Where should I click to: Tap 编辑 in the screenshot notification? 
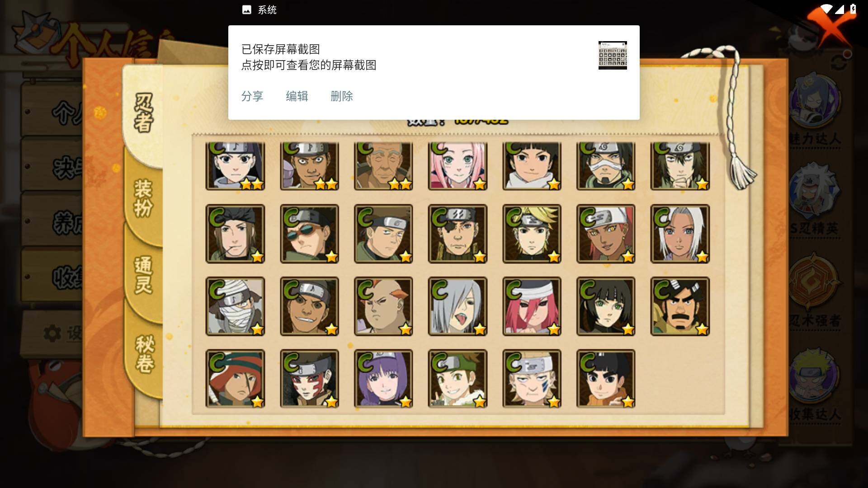pos(297,96)
